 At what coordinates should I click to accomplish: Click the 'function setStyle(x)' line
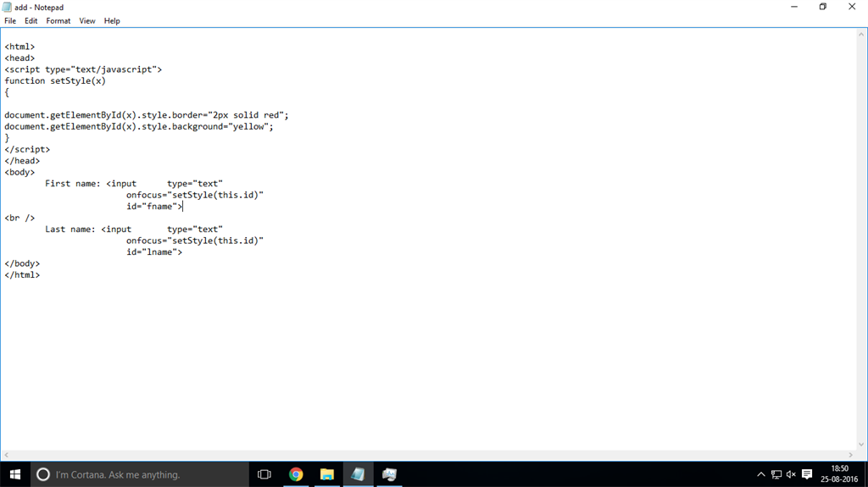[55, 80]
